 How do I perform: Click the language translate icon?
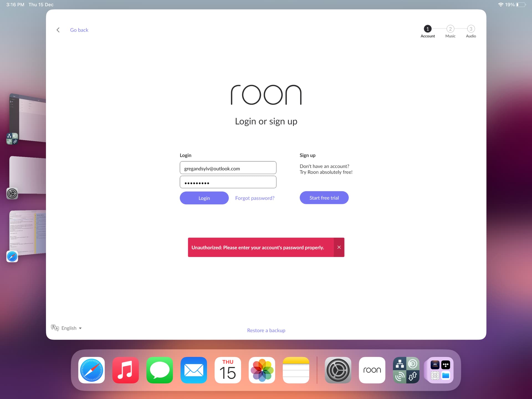pos(55,328)
